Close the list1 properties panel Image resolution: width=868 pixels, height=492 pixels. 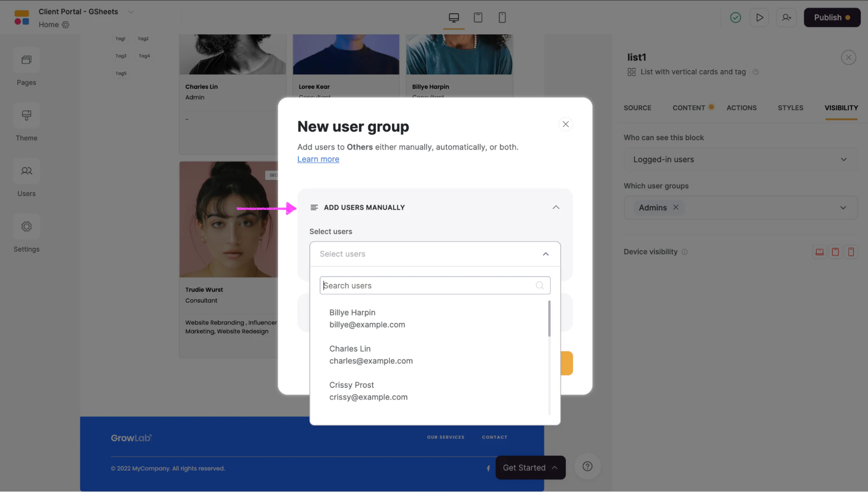848,58
